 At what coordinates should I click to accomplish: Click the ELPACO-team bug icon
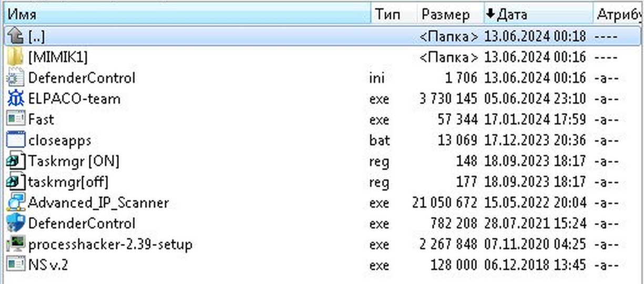click(16, 98)
